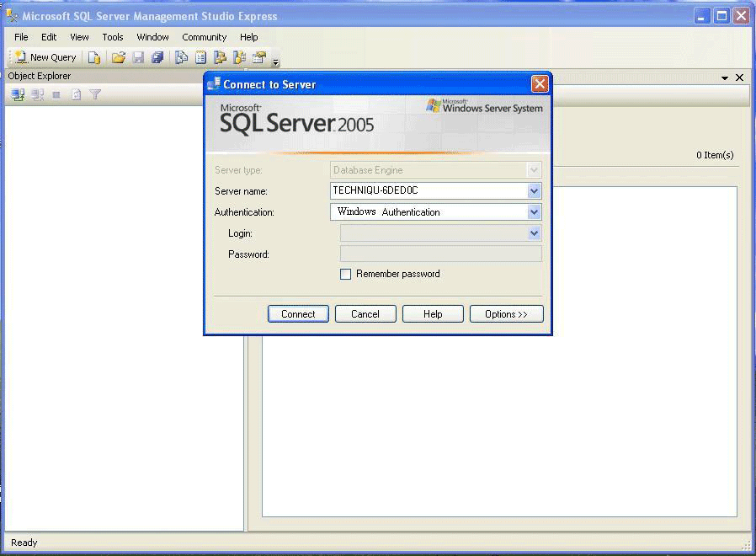Image resolution: width=756 pixels, height=556 pixels.
Task: Show Object Explorer via toolbar icon
Action: [x=220, y=57]
